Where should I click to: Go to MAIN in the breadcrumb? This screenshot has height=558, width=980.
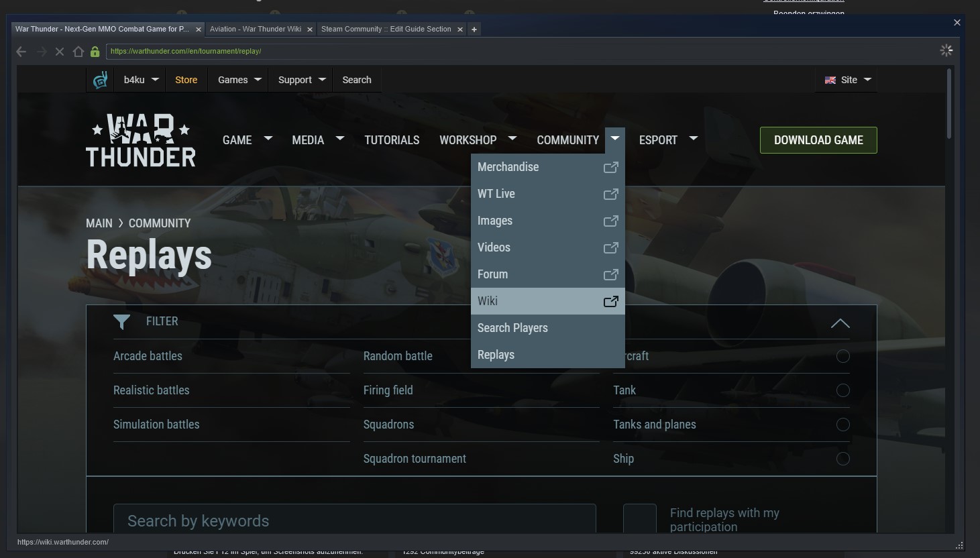[99, 223]
